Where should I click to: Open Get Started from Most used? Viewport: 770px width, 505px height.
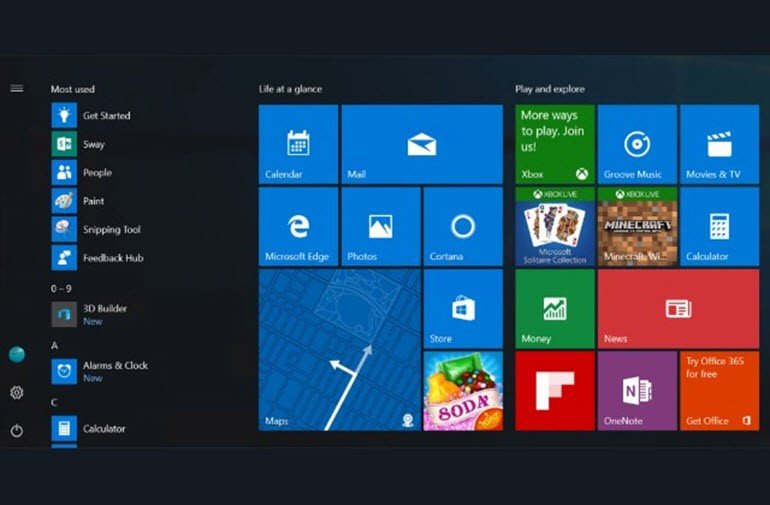[91, 115]
